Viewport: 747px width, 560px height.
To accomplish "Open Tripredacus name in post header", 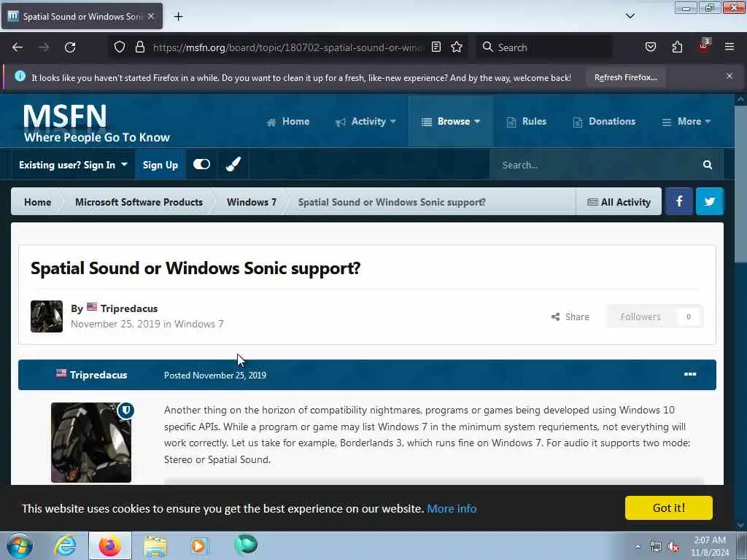I will point(98,375).
